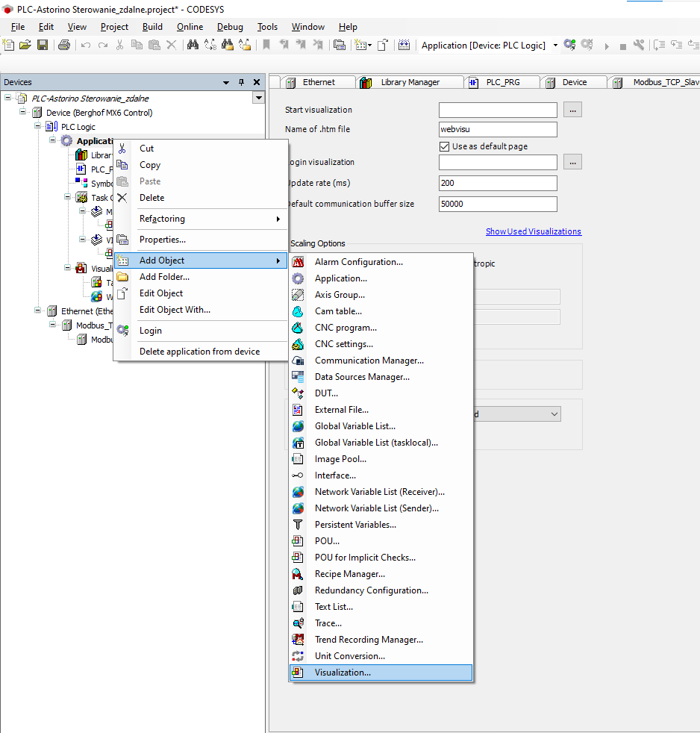Add a POU... object
This screenshot has height=733, width=700.
point(381,541)
